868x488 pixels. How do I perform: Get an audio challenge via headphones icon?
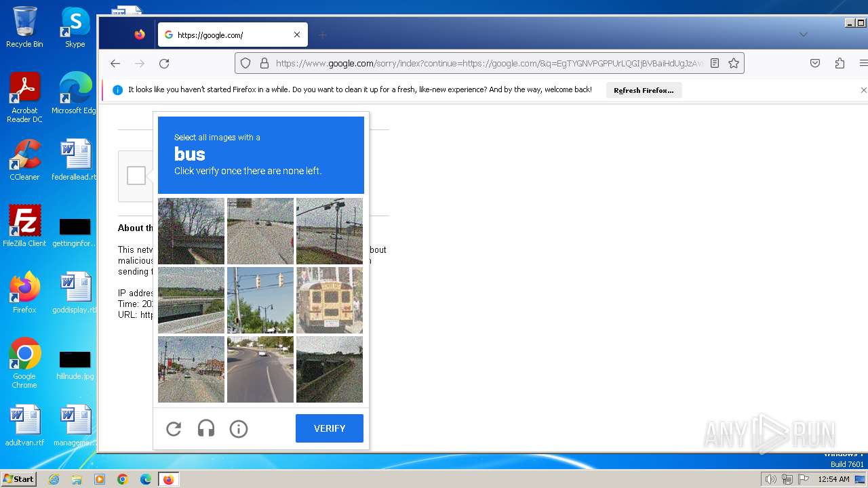click(206, 428)
